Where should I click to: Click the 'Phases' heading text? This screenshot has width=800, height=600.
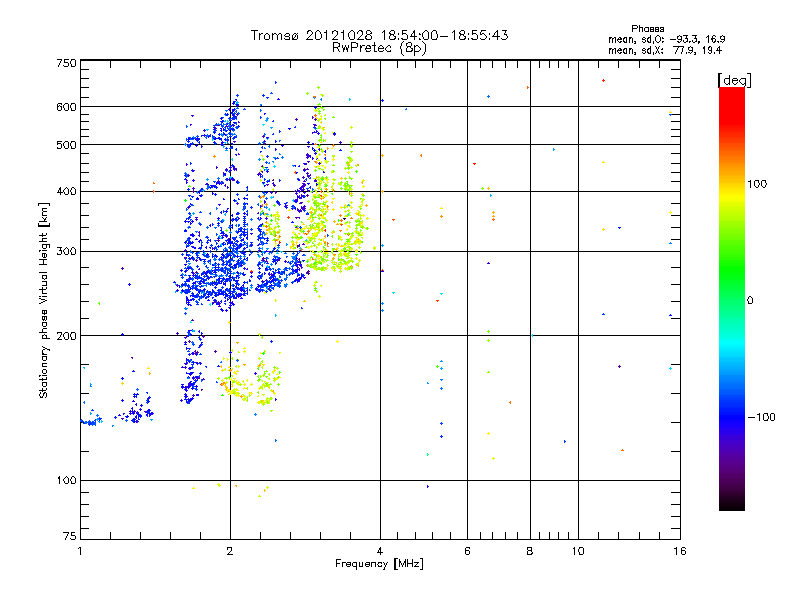point(647,29)
